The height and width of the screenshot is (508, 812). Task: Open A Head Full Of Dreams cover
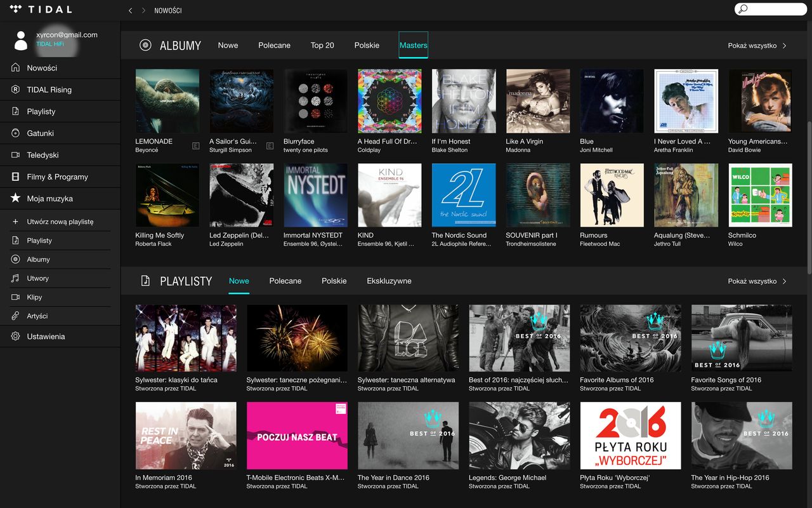pyautogui.click(x=390, y=101)
